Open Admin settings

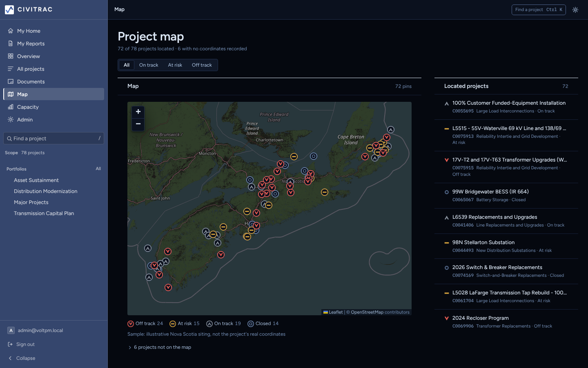pyautogui.click(x=53, y=119)
